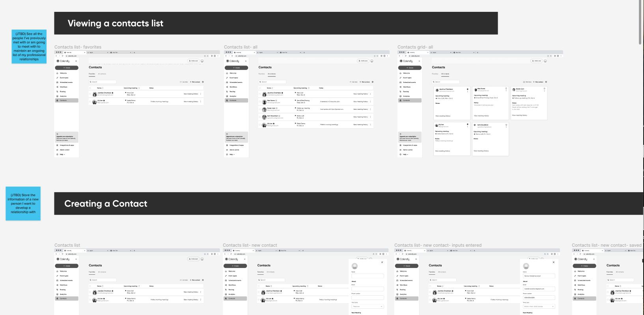
Task: Select All contacts tab in 'Contacts grid- all'
Action: click(445, 74)
